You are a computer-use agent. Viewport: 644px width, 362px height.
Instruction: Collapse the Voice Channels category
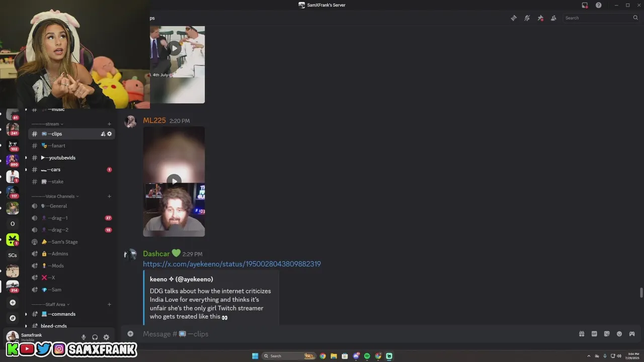point(55,197)
